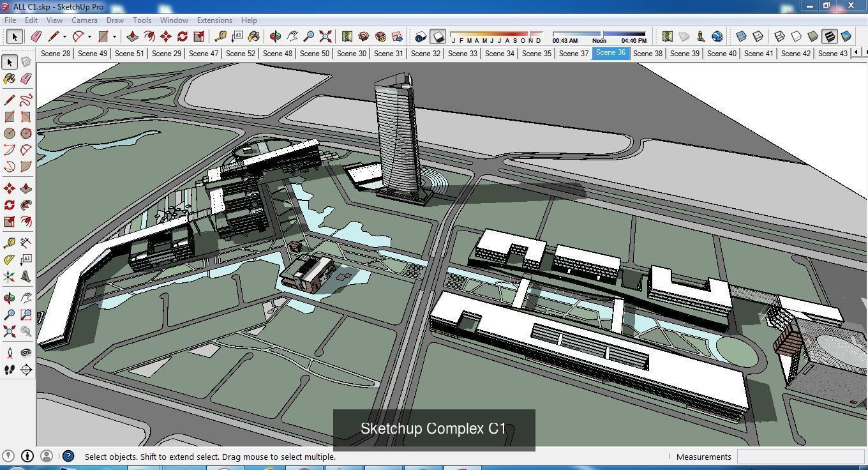This screenshot has height=470, width=868.
Task: Enable Back Edges style
Action: coord(758,36)
